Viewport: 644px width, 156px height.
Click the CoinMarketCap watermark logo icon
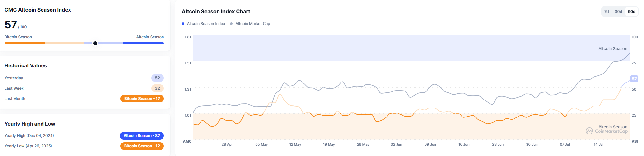pyautogui.click(x=589, y=131)
